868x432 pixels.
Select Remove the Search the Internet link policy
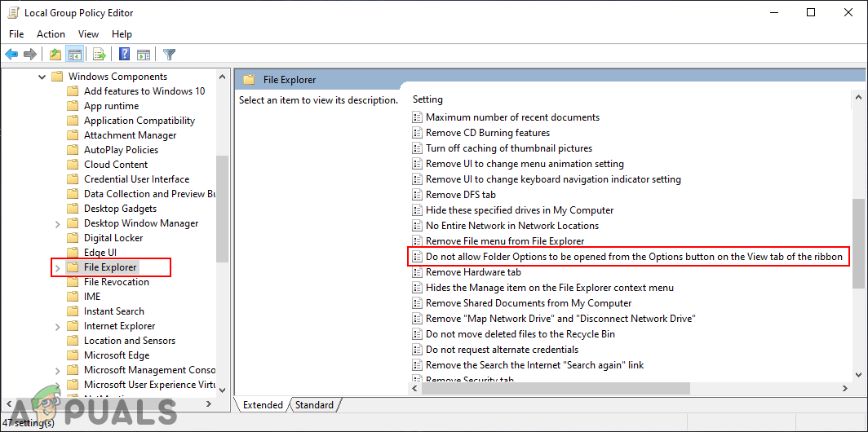pyautogui.click(x=535, y=365)
